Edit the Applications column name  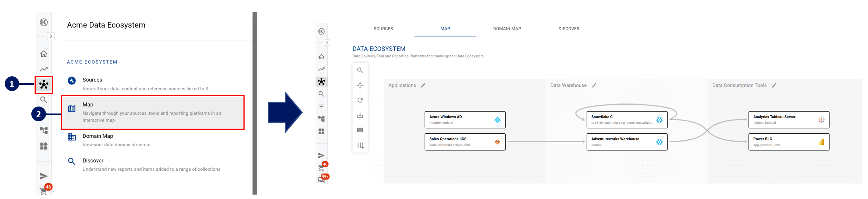click(423, 85)
